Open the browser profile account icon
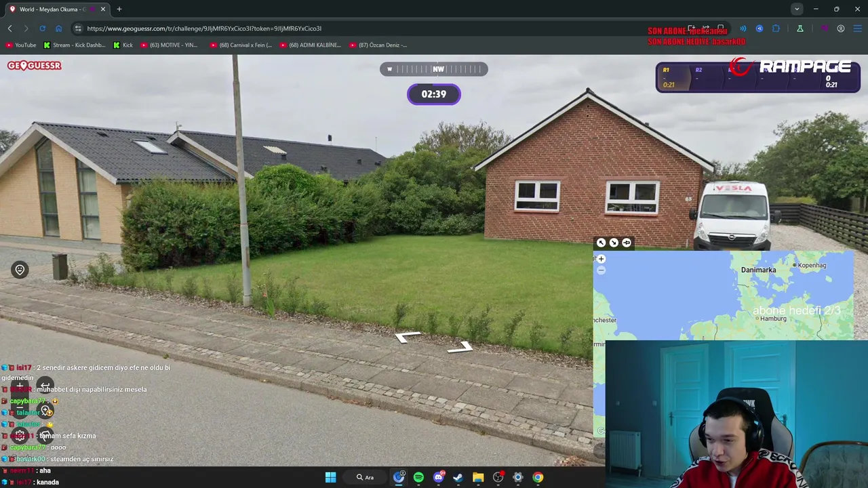868x488 pixels. [x=841, y=28]
